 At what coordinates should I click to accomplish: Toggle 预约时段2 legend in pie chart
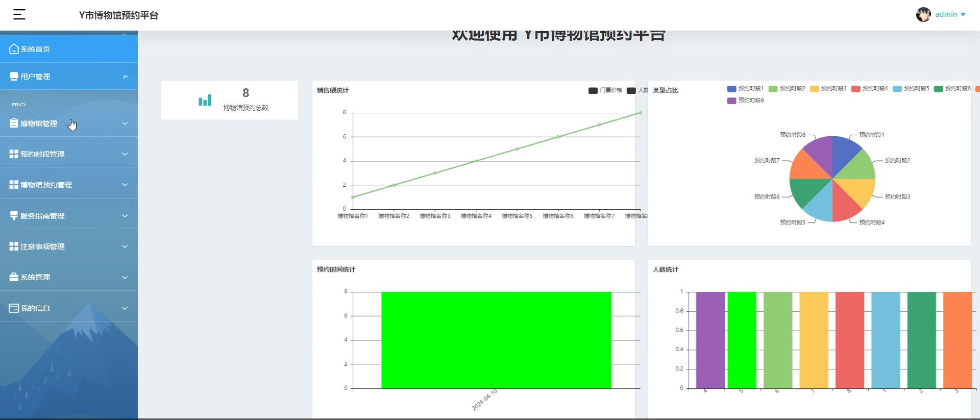[787, 89]
